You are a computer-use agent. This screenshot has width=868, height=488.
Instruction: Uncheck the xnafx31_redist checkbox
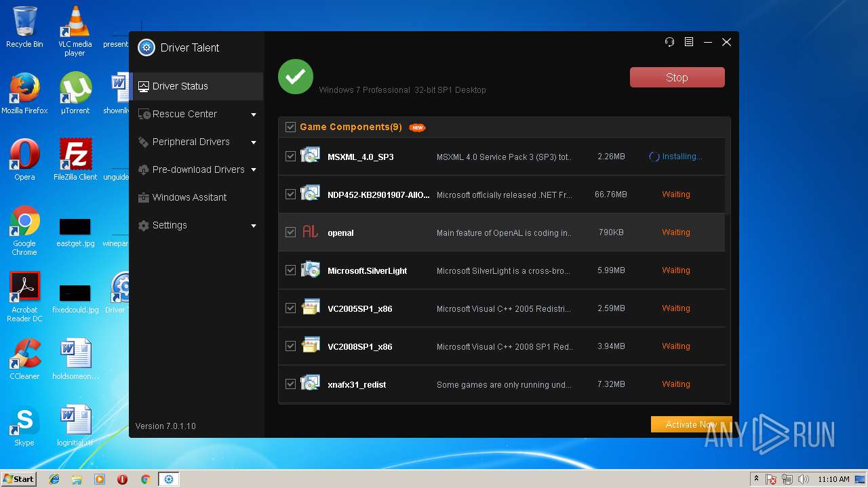click(x=290, y=384)
